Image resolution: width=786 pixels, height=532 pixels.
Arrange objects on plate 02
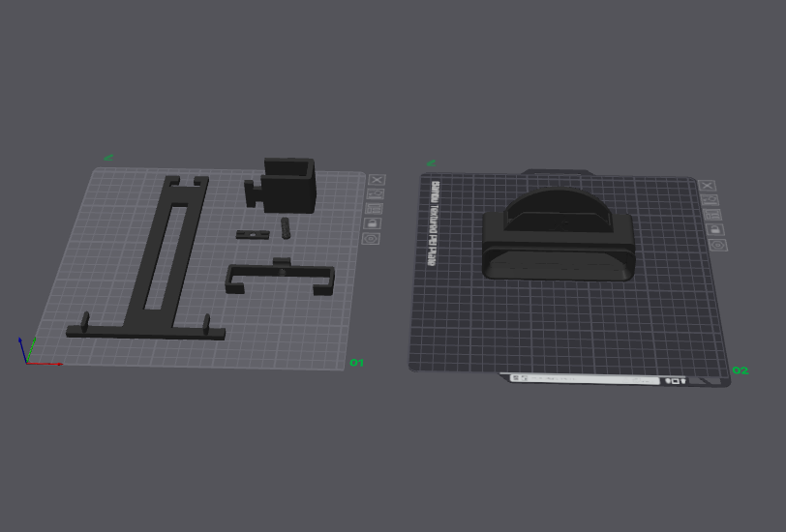[x=712, y=215]
